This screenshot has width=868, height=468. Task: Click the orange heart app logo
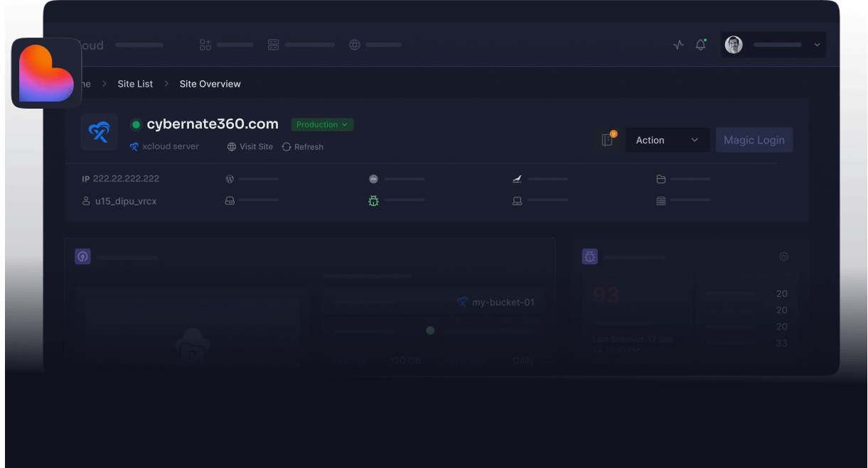46,73
